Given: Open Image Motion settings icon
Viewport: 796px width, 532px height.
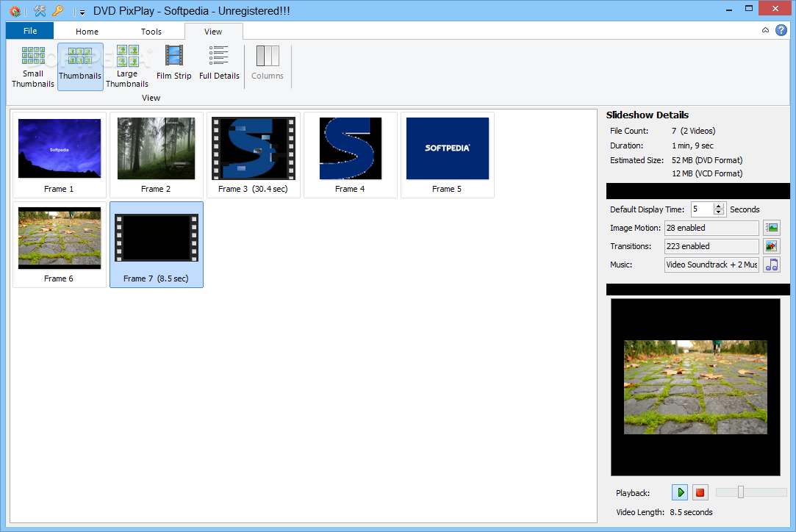Looking at the screenshot, I should [772, 228].
